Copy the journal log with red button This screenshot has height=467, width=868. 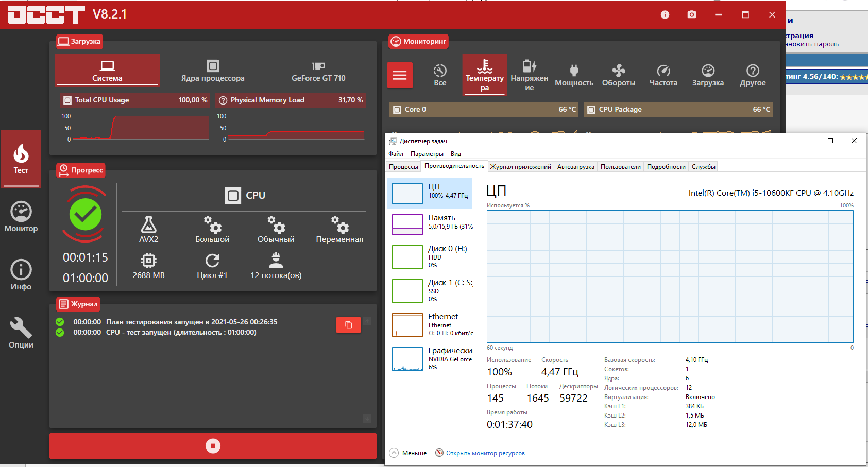349,325
